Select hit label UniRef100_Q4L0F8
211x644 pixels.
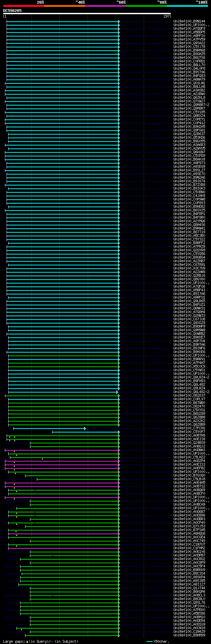tap(189, 69)
